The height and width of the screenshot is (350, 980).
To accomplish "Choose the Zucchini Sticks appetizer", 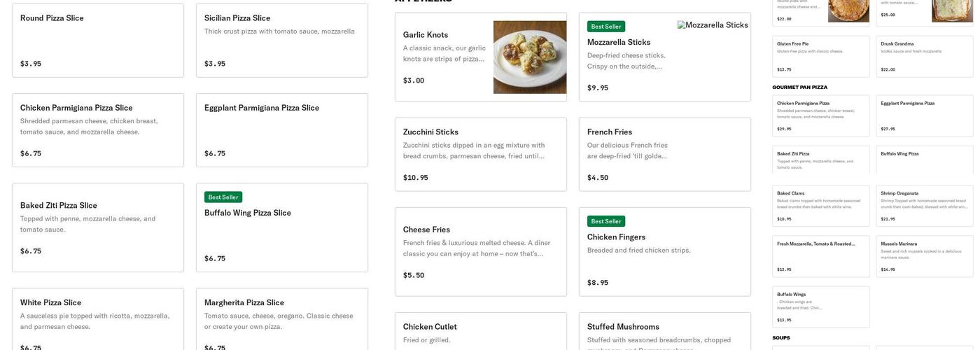I will pyautogui.click(x=480, y=154).
